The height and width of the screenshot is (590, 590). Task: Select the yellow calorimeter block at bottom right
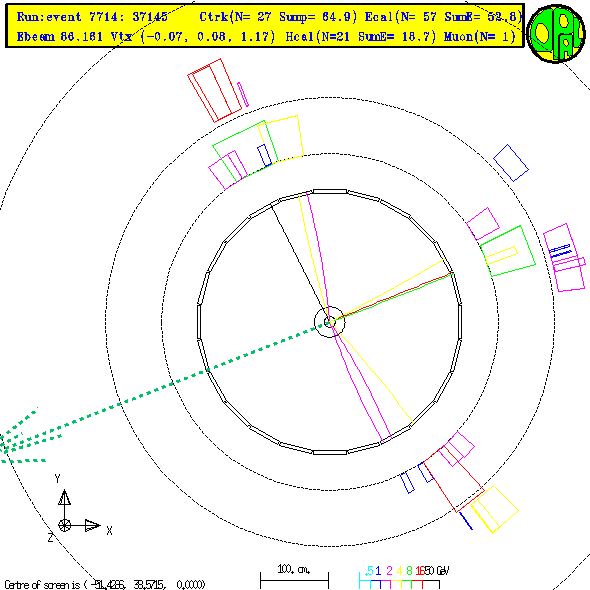pos(494,509)
